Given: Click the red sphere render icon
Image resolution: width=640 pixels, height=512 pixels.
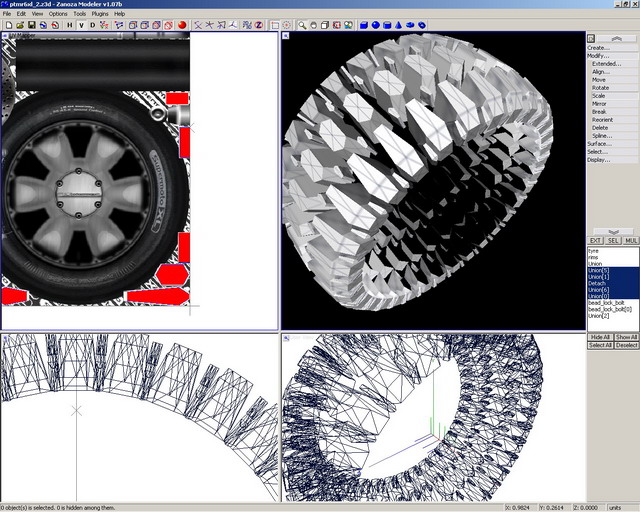Looking at the screenshot, I should tap(183, 25).
